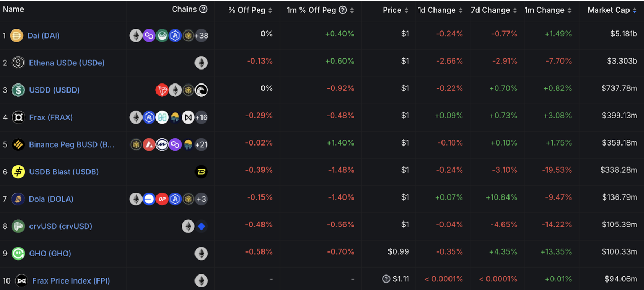Sort the table by Price

(395, 10)
